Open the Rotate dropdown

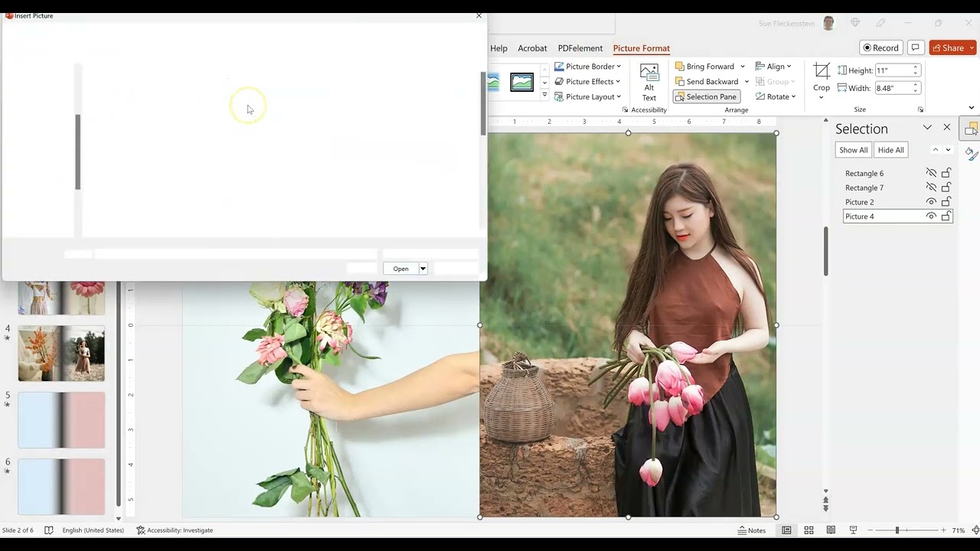pyautogui.click(x=776, y=96)
